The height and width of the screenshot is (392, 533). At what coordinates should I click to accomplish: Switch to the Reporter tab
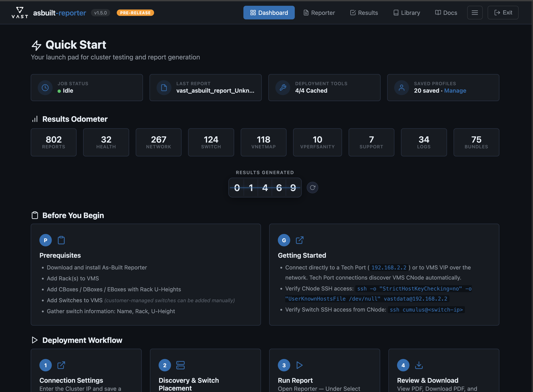point(319,13)
